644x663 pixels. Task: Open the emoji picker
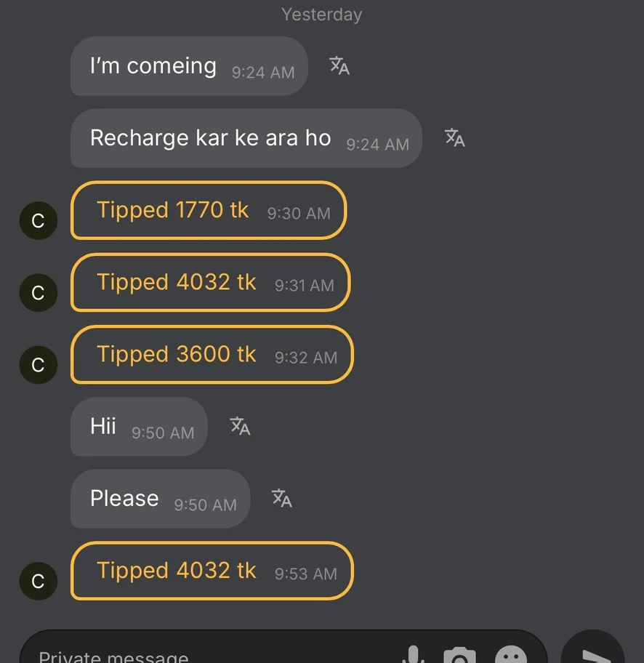pos(510,656)
